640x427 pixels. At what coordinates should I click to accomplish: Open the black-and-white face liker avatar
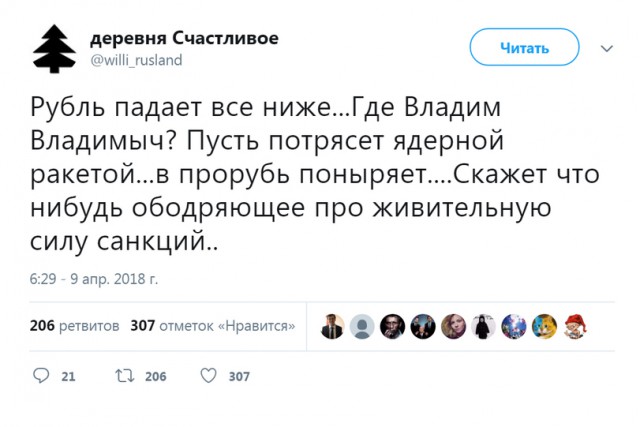[x=392, y=325]
